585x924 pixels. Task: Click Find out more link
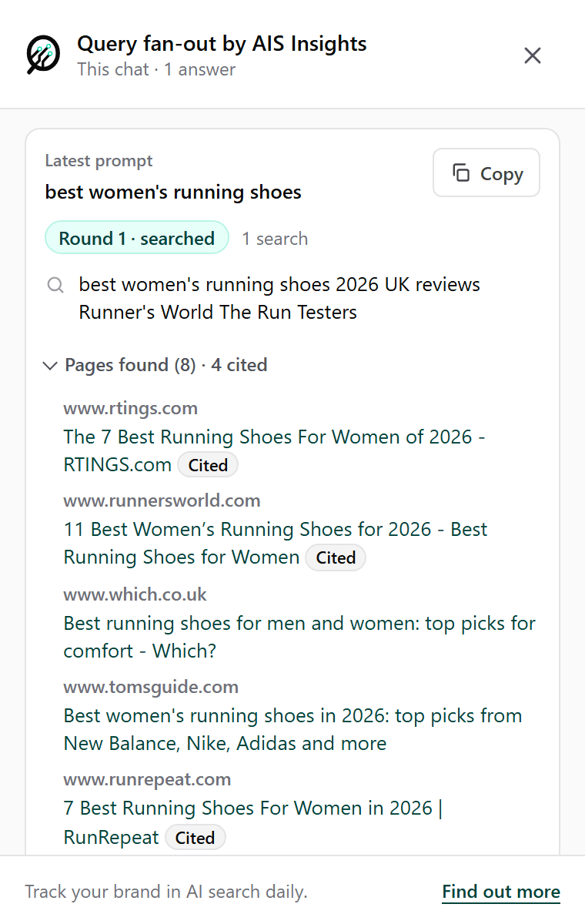[501, 892]
